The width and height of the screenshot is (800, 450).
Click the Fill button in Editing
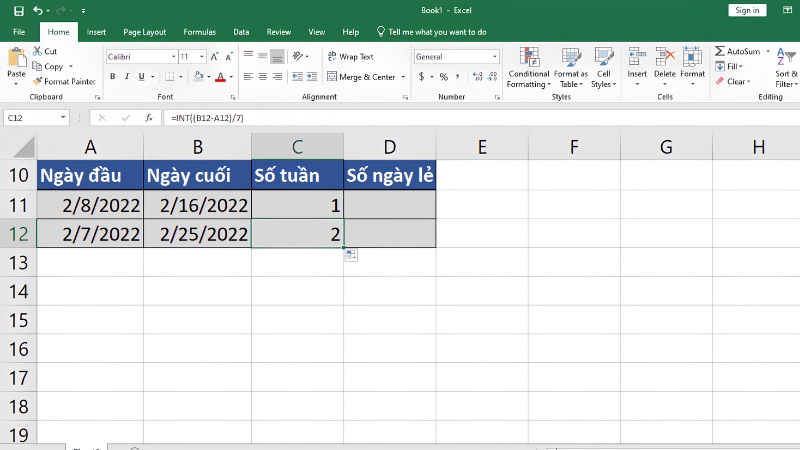(x=729, y=66)
